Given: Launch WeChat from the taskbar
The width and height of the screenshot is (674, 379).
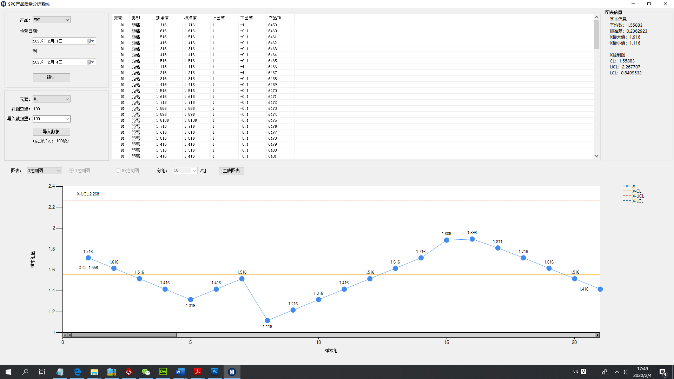Looking at the screenshot, I should pyautogui.click(x=146, y=372).
